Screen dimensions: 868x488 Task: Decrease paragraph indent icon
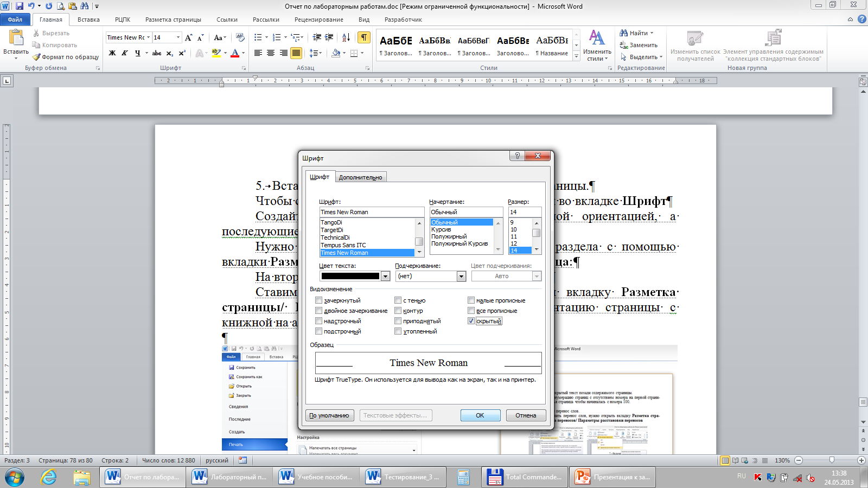(x=317, y=37)
